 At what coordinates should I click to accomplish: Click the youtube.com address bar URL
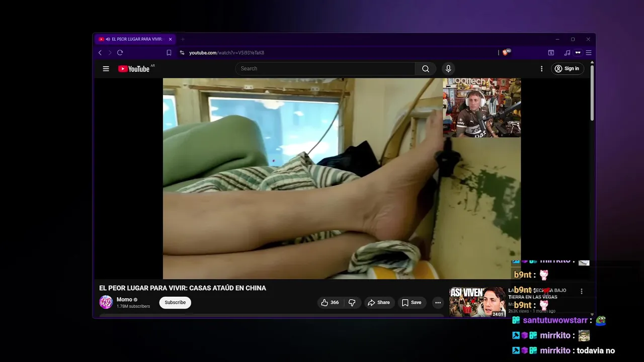[226, 53]
